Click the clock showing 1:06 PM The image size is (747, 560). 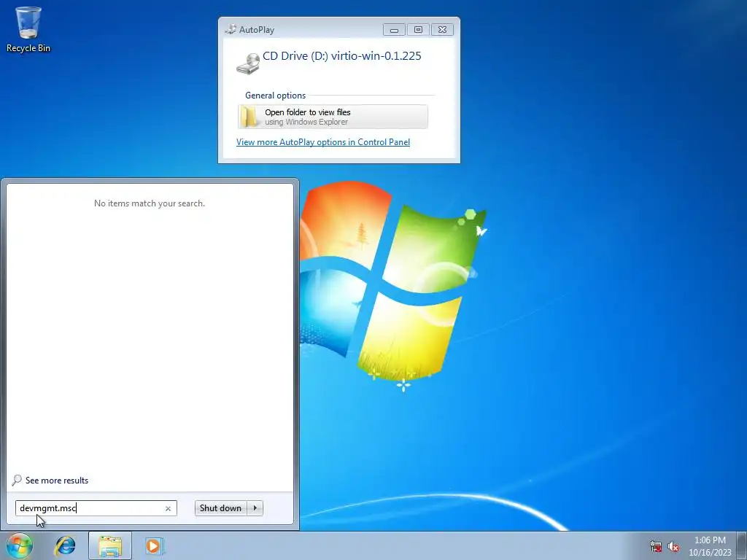click(710, 546)
